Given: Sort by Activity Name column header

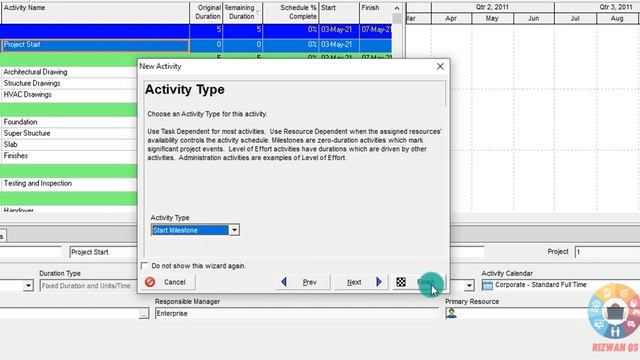Looking at the screenshot, I should [96, 12].
